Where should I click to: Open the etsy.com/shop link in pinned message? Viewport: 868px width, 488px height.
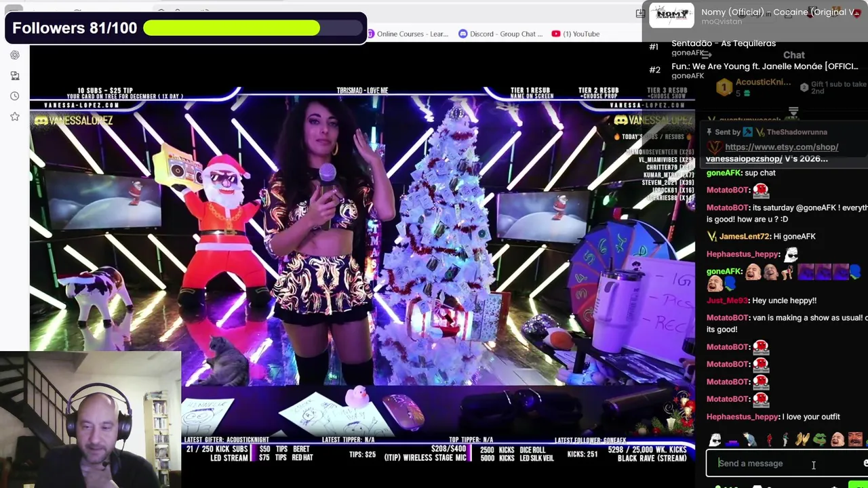[x=781, y=147]
